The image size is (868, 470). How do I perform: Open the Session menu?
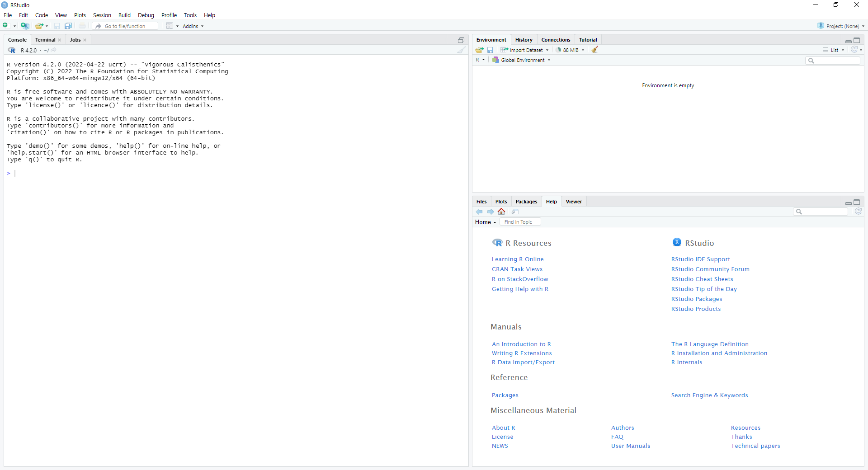[102, 15]
